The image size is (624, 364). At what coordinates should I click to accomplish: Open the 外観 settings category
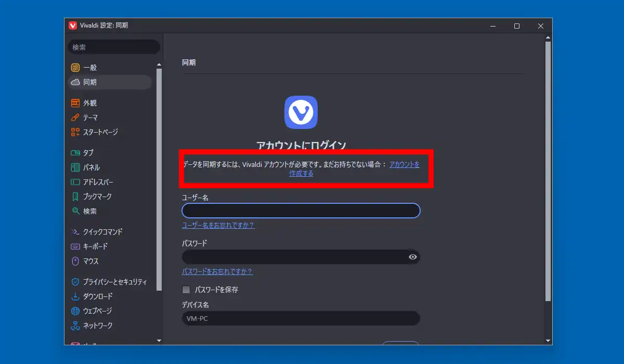(x=110, y=103)
